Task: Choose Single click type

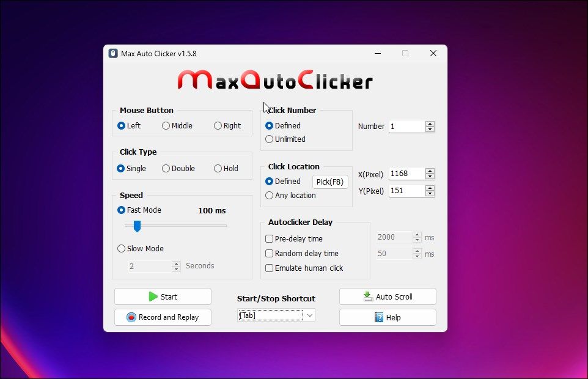Action: point(131,168)
